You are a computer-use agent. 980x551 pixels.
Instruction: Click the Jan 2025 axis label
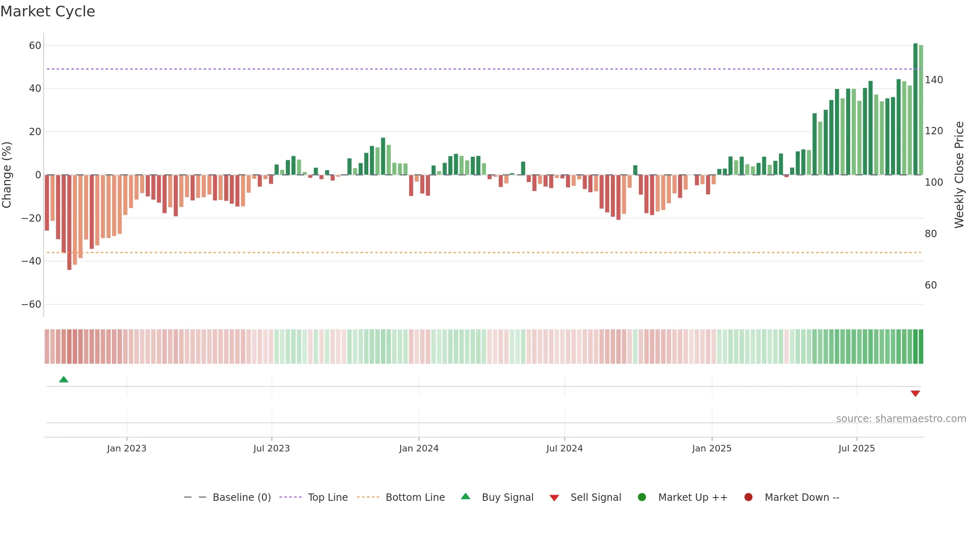tap(712, 449)
